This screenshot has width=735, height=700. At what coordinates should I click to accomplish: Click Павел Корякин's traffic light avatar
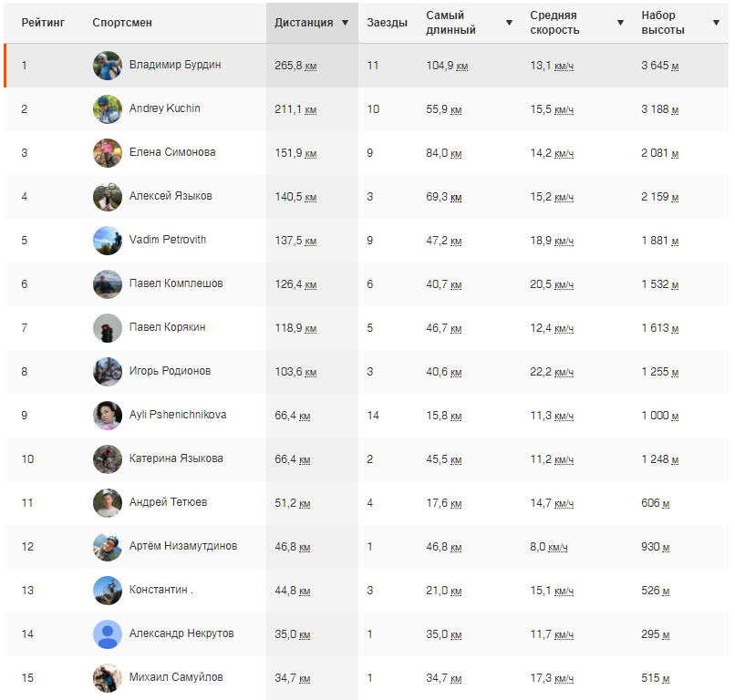[x=108, y=328]
